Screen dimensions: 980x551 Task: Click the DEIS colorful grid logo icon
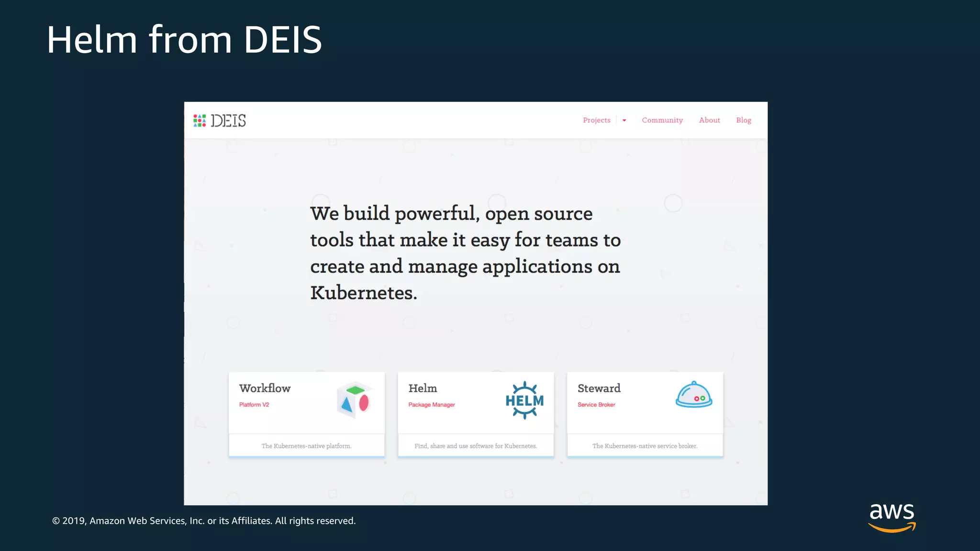(x=200, y=121)
